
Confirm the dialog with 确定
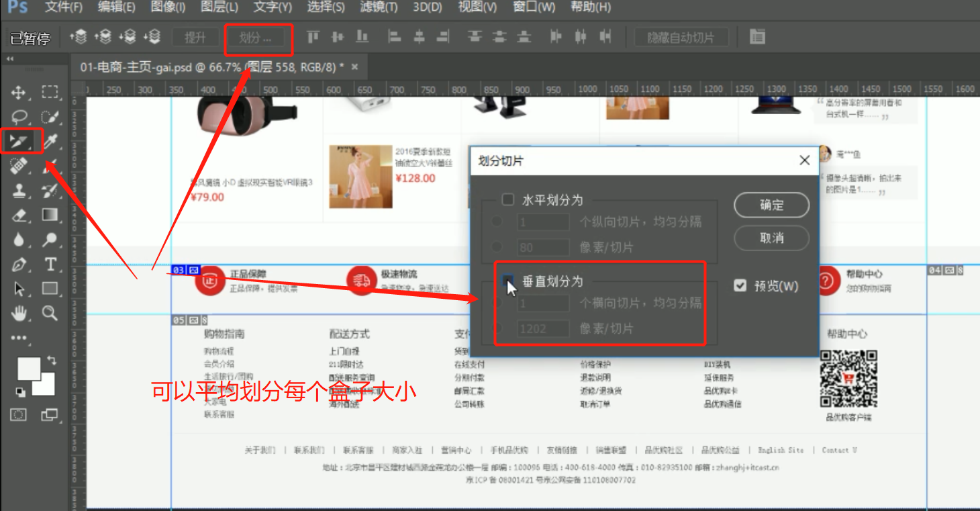point(771,205)
